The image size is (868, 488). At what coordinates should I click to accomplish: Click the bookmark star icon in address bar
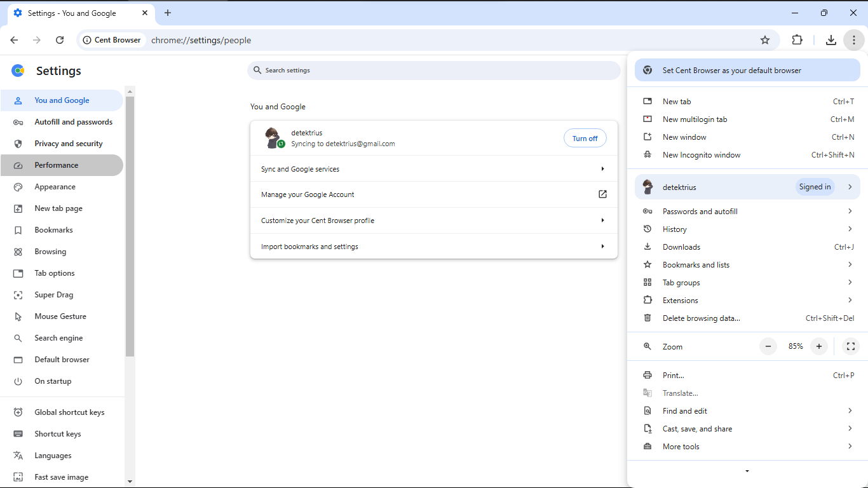[x=765, y=40]
